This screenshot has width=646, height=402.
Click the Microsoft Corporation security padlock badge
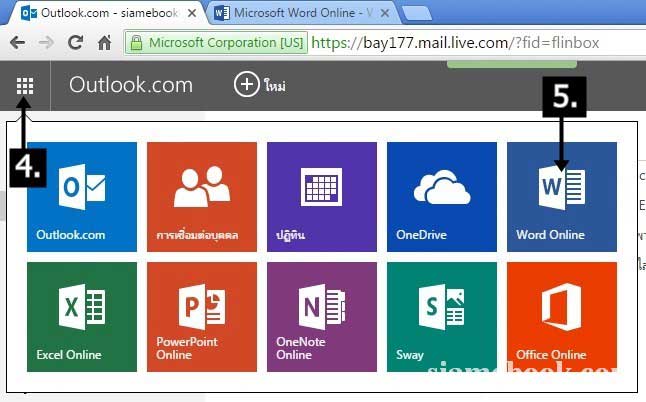coord(216,42)
